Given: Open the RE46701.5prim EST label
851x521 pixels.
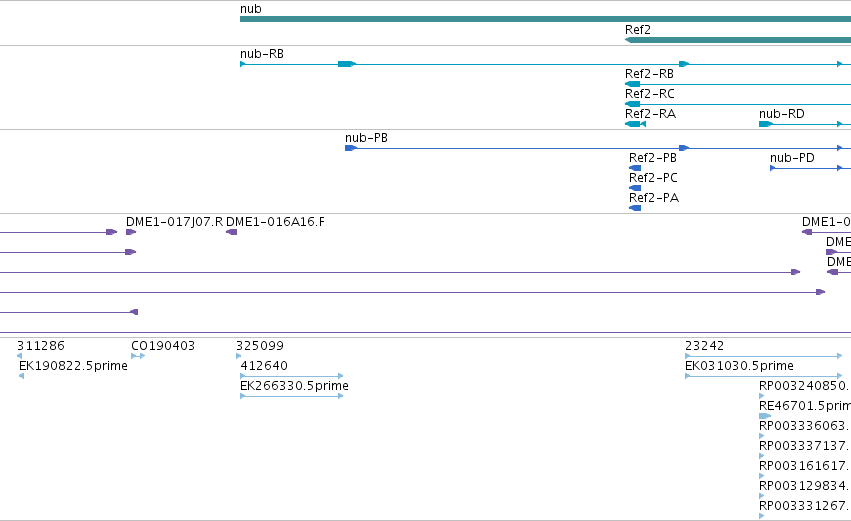Looking at the screenshot, I should point(804,406).
